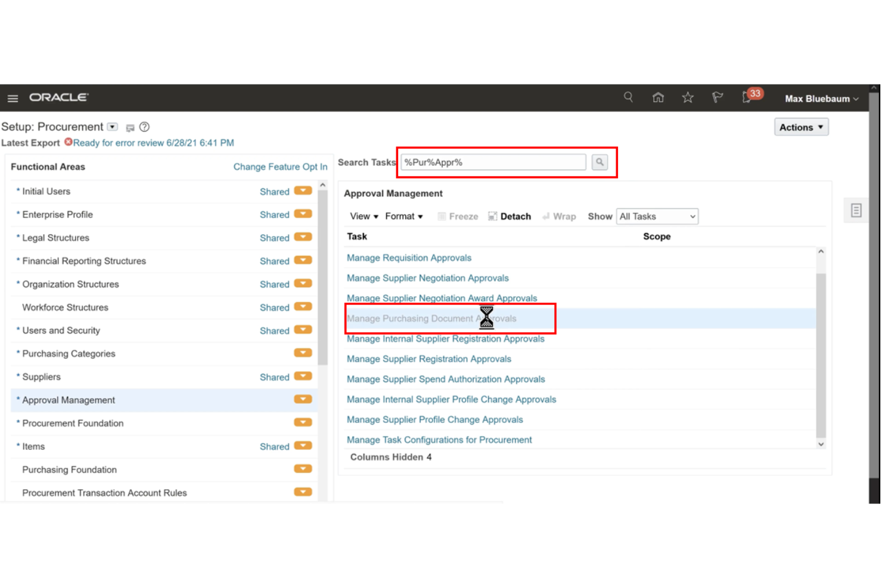Screen dimensions: 882x588
Task: Open Manage Internal Supplier Registration Approvals task
Action: tap(446, 339)
